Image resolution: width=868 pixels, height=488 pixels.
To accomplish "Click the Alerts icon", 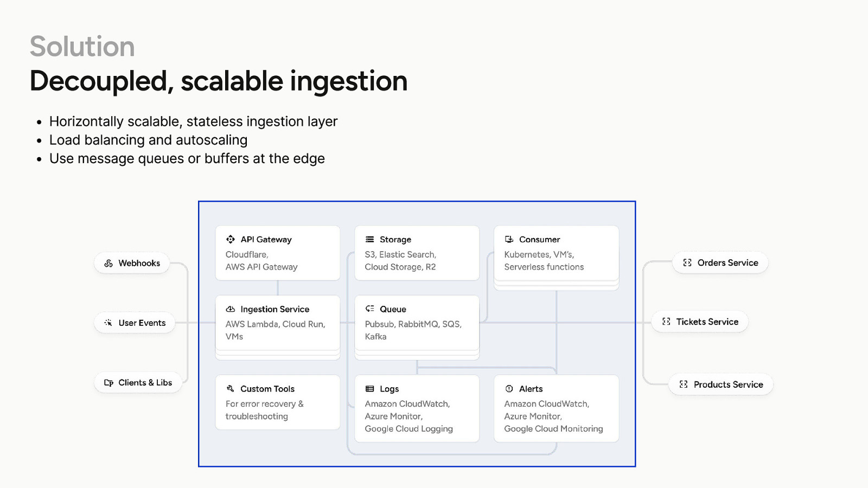I will pyautogui.click(x=509, y=389).
